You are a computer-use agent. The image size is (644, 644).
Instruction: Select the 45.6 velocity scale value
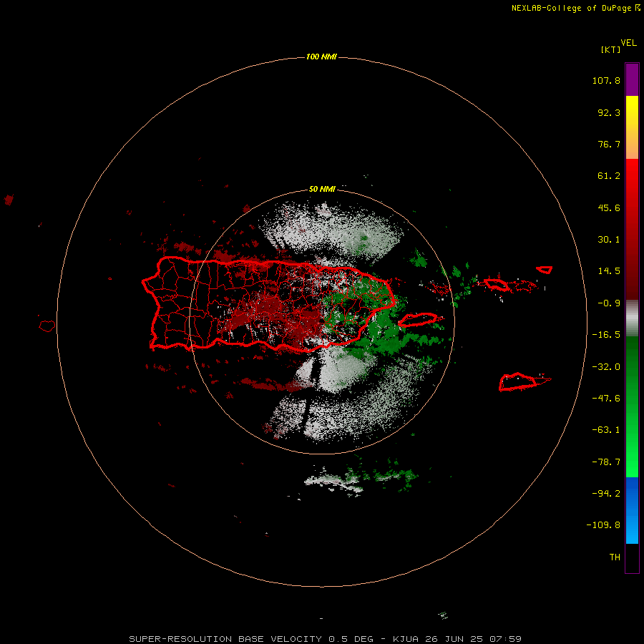pos(609,208)
